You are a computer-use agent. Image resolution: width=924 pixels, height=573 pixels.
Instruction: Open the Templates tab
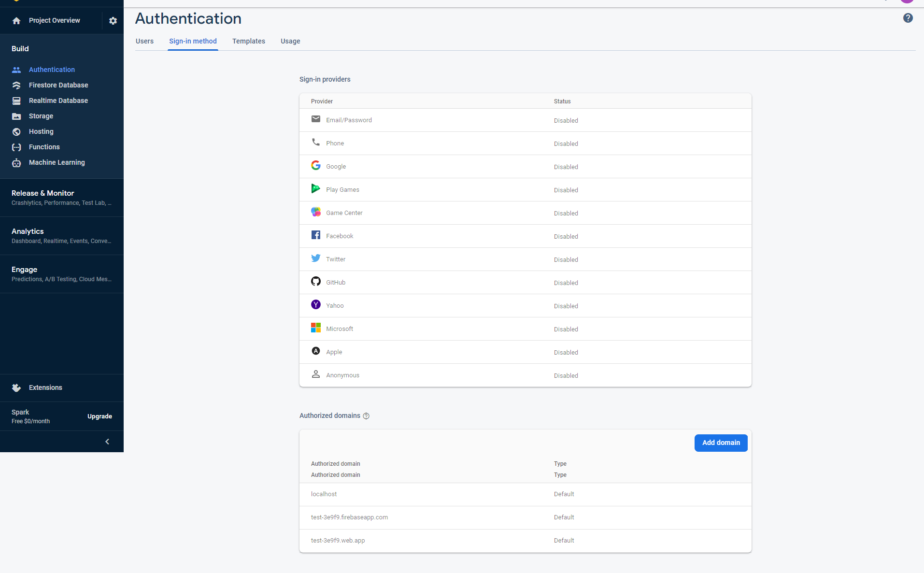coord(248,41)
